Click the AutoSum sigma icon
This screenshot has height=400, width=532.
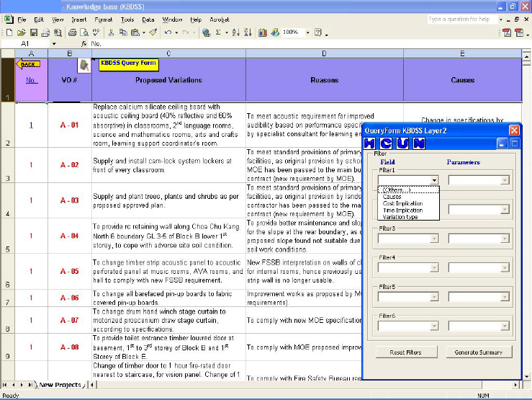[x=218, y=32]
